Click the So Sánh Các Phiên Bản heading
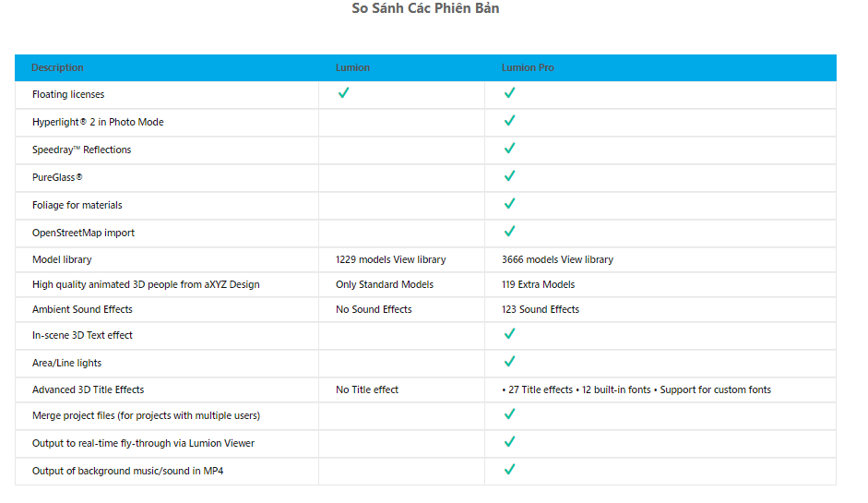Screen dimensions: 868x503 425,8
